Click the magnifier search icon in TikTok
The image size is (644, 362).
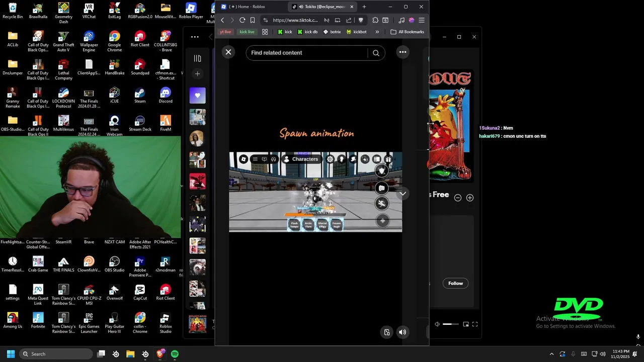point(376,53)
